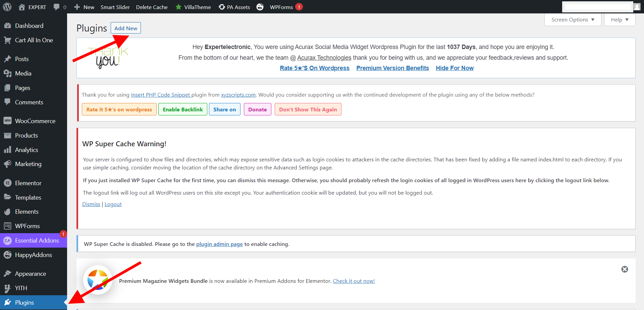Open Premium Version Benefits link
644x310 pixels.
pyautogui.click(x=392, y=68)
